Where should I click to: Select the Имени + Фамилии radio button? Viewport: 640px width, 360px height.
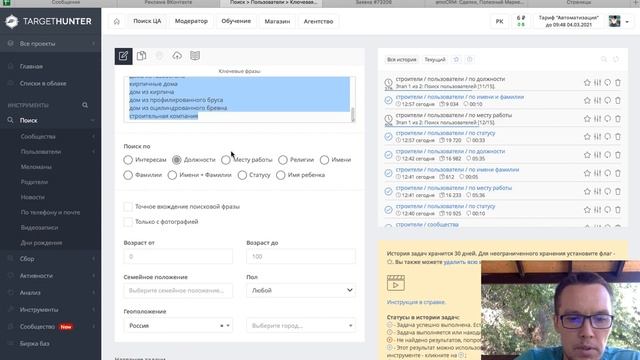172,175
